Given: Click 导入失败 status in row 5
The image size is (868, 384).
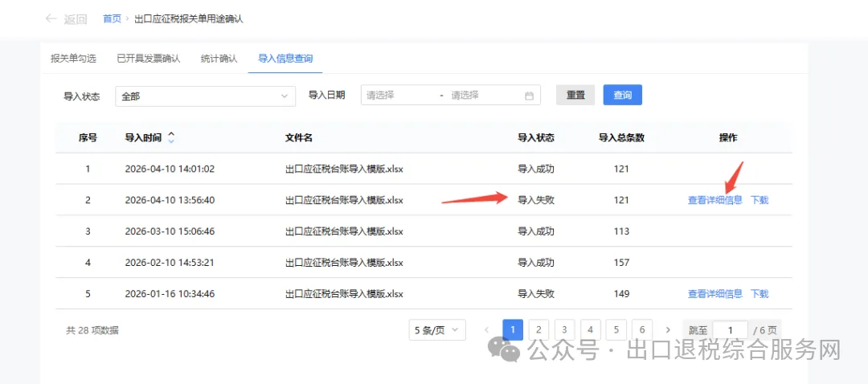Looking at the screenshot, I should coord(536,294).
